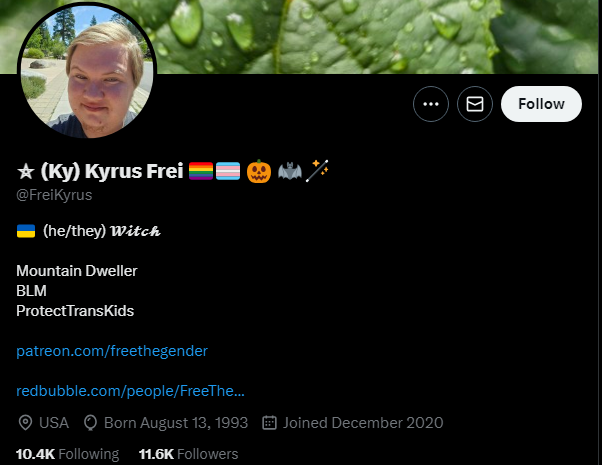Click the Ukraine flag emoji in bio
The width and height of the screenshot is (602, 465).
coord(26,231)
